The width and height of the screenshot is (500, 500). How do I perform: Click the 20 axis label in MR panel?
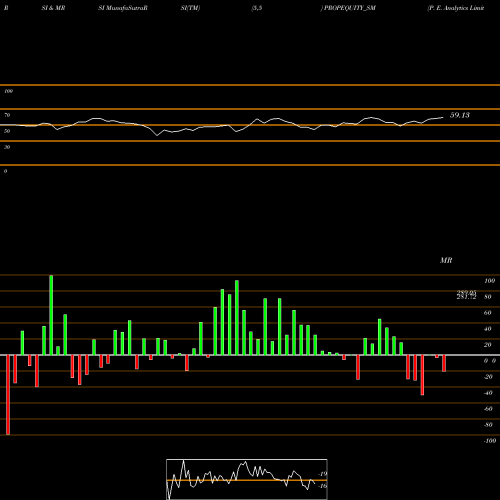tap(488, 345)
